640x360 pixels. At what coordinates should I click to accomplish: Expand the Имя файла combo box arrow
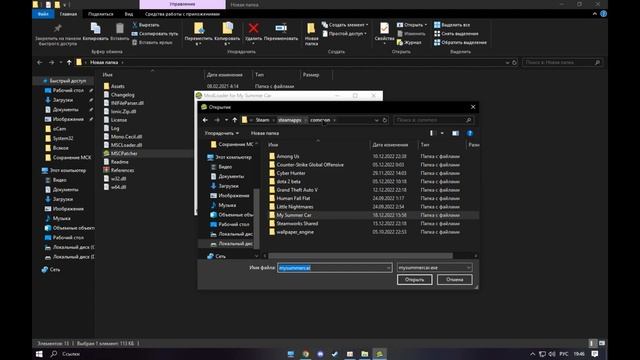[388, 268]
